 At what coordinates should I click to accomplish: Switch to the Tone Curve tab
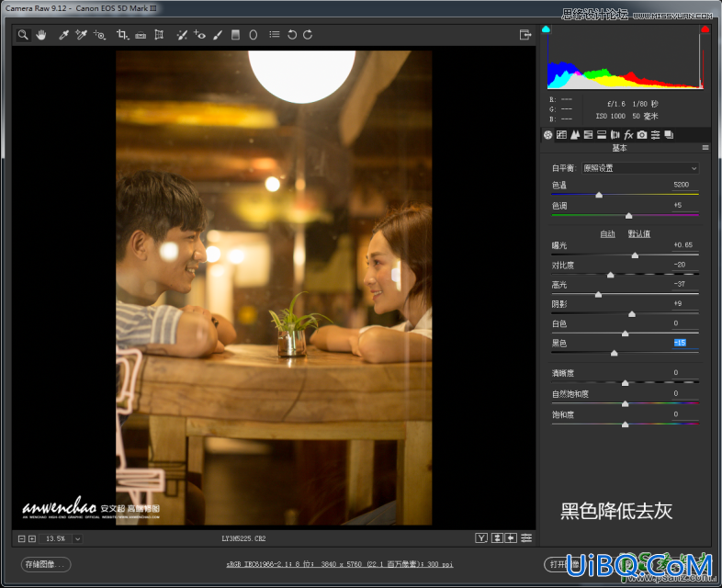pos(561,135)
